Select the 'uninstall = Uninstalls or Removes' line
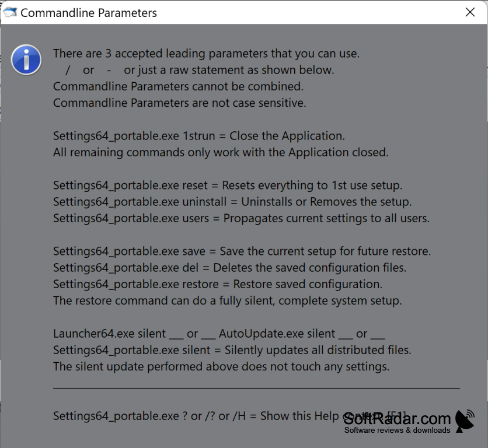 click(x=232, y=202)
